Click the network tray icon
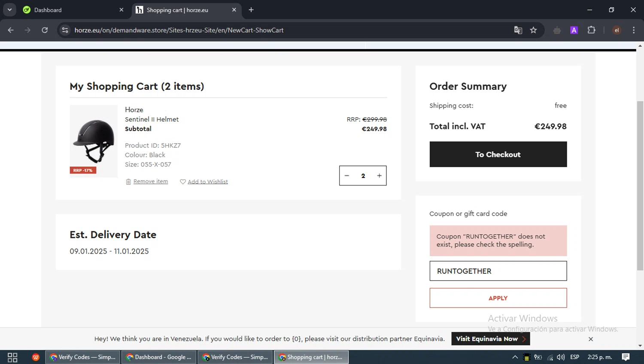Screen dimensions: 644x364 point(550,358)
